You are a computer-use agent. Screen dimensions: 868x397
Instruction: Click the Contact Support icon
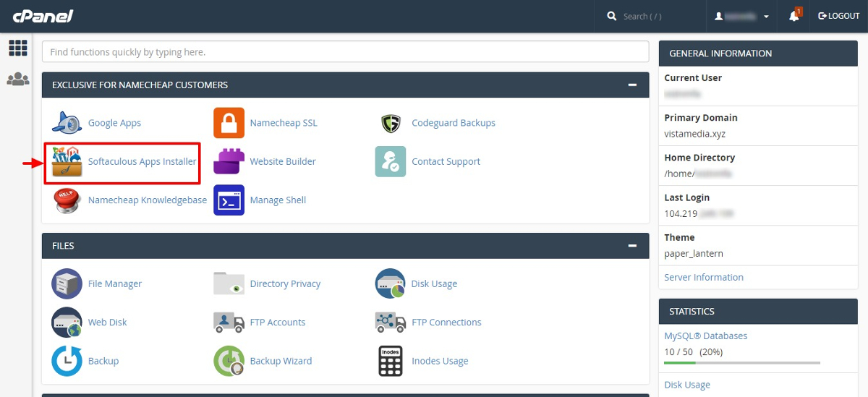click(391, 161)
